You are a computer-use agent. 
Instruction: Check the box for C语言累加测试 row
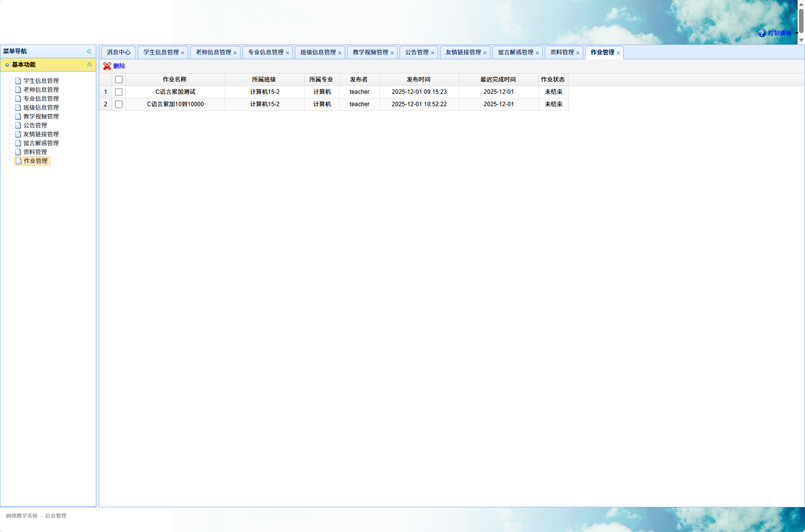click(x=119, y=92)
